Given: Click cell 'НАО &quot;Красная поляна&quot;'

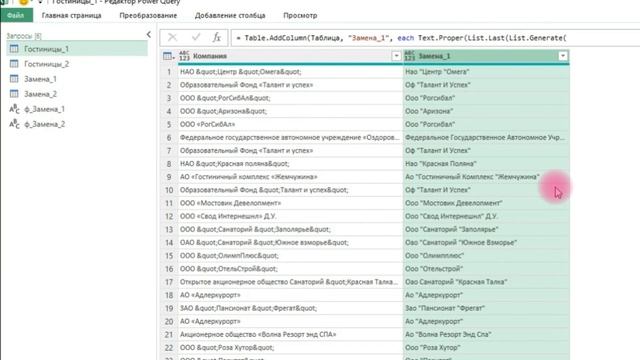Looking at the screenshot, I should tap(290, 164).
